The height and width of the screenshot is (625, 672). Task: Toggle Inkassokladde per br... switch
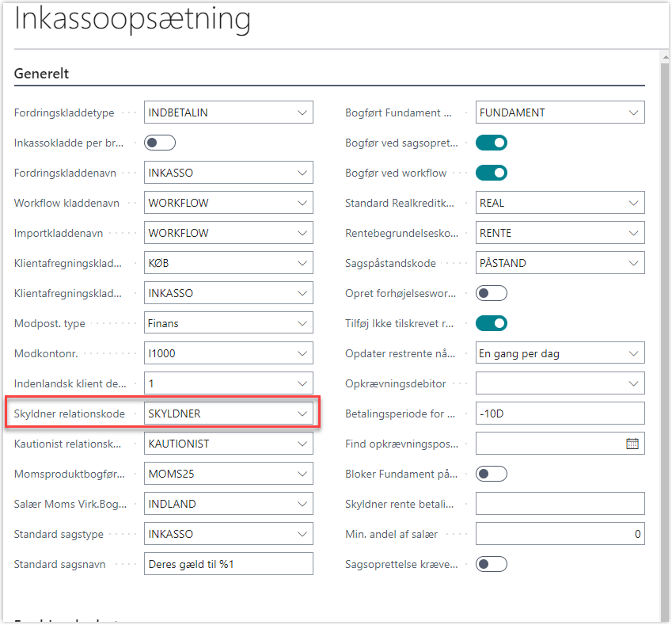pyautogui.click(x=160, y=143)
